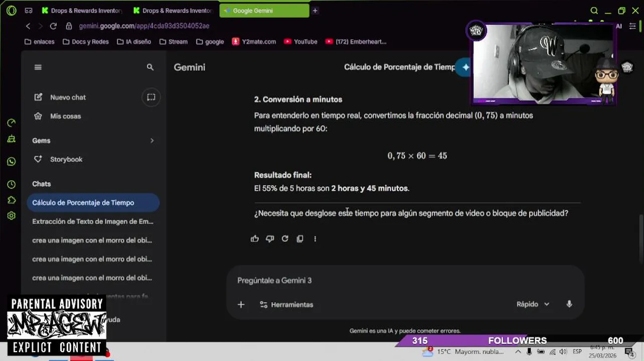Open browser tab search magnifier

pos(594,11)
